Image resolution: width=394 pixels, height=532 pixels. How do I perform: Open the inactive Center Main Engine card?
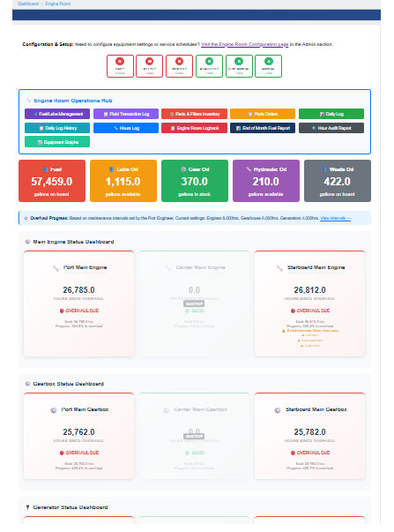[194, 303]
